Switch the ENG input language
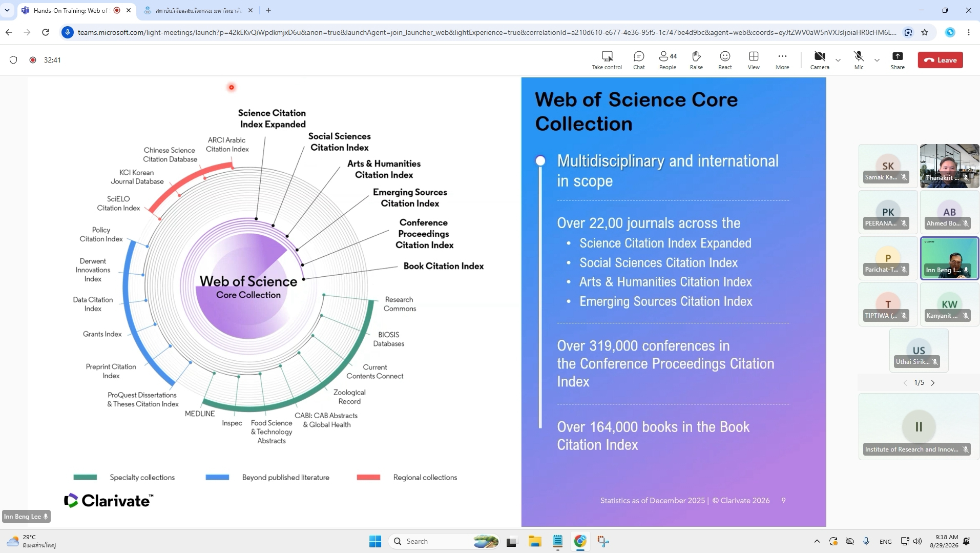This screenshot has width=980, height=553. click(886, 541)
